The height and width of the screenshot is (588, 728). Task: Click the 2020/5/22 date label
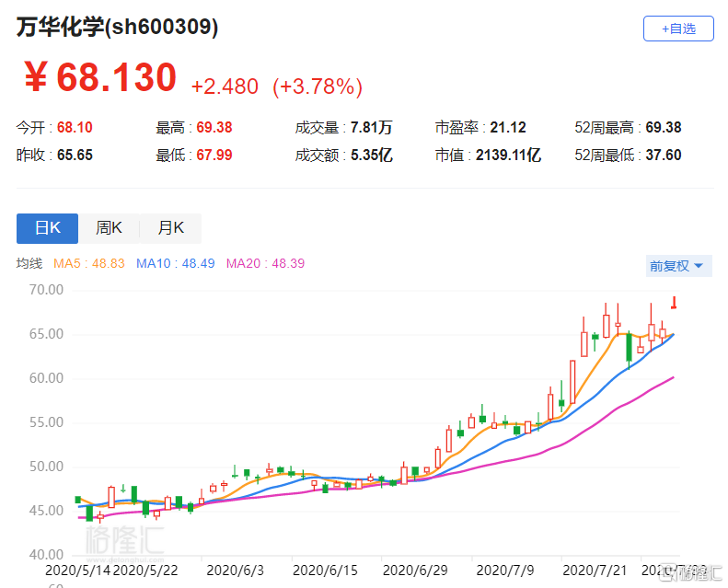click(x=145, y=571)
